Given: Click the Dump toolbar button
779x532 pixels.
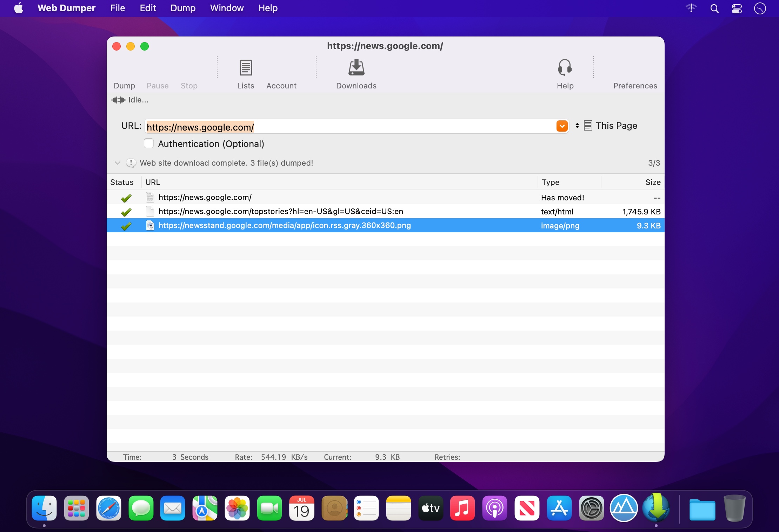Looking at the screenshot, I should [124, 86].
